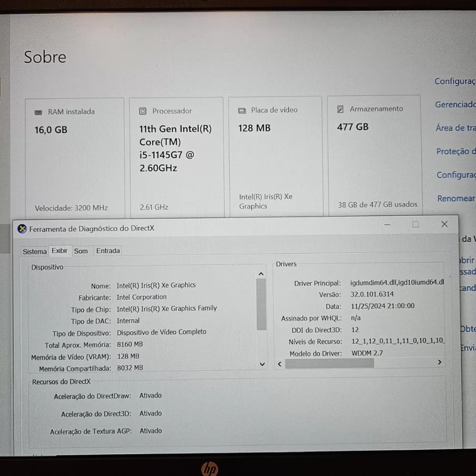Select the Exibir tab
The height and width of the screenshot is (476, 476).
pyautogui.click(x=59, y=250)
